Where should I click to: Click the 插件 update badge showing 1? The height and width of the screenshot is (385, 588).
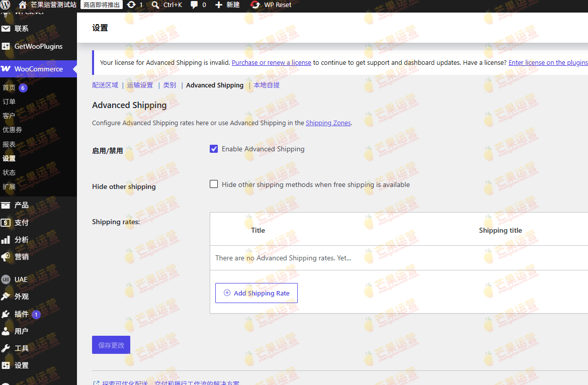[36, 315]
